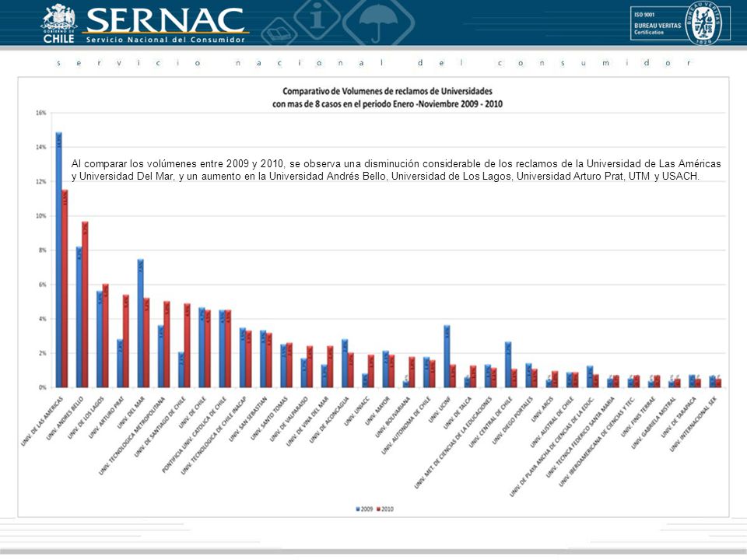Click the 'PONTIFICIA UNIV. CATOLICA DE CHILE' axis label
The width and height of the screenshot is (747, 560).
[x=195, y=434]
